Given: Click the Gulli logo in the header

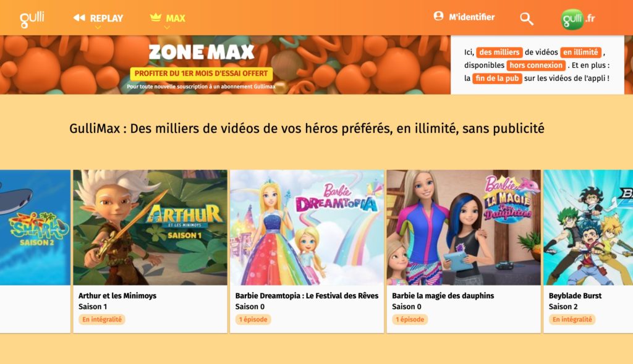Looking at the screenshot, I should [x=32, y=19].
